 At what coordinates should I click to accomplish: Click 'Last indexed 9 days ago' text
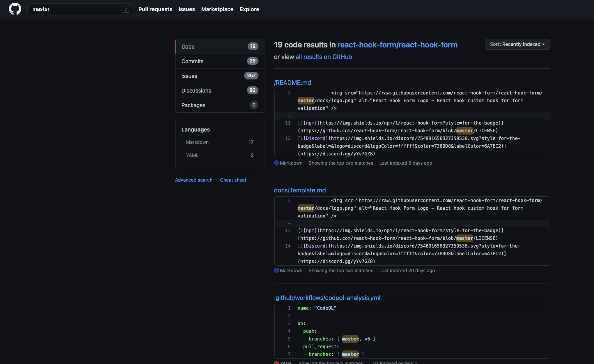pyautogui.click(x=406, y=163)
